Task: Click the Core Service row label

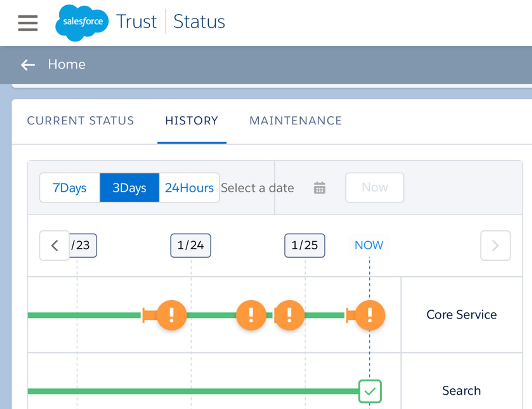Action: (x=462, y=315)
